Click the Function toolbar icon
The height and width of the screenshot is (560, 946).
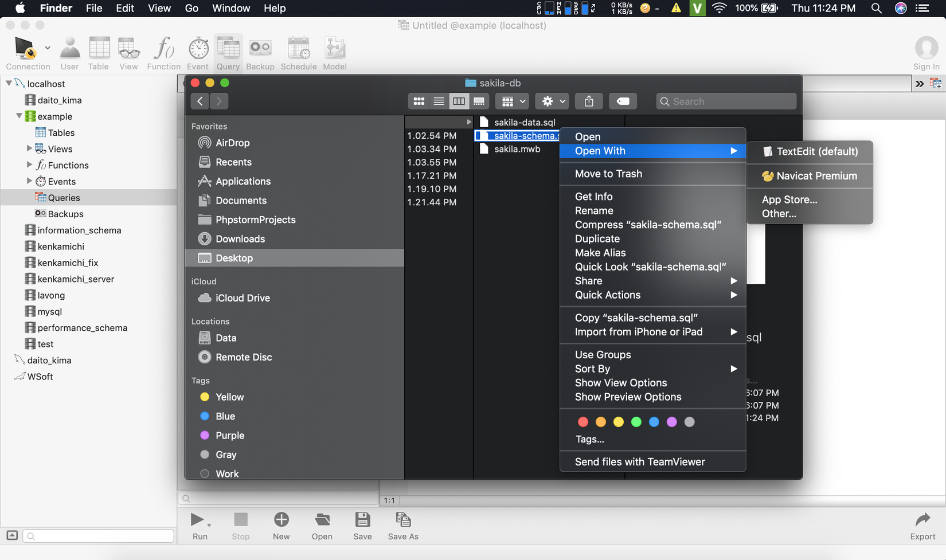163,49
